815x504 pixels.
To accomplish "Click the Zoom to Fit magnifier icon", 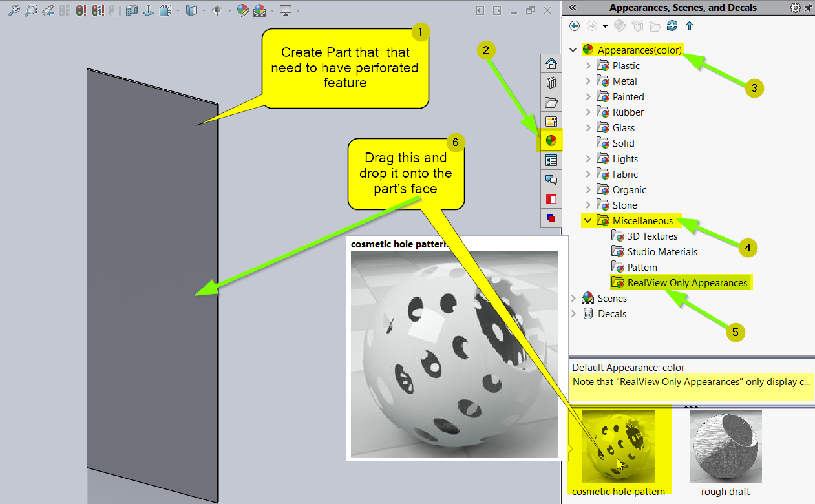I will [14, 10].
